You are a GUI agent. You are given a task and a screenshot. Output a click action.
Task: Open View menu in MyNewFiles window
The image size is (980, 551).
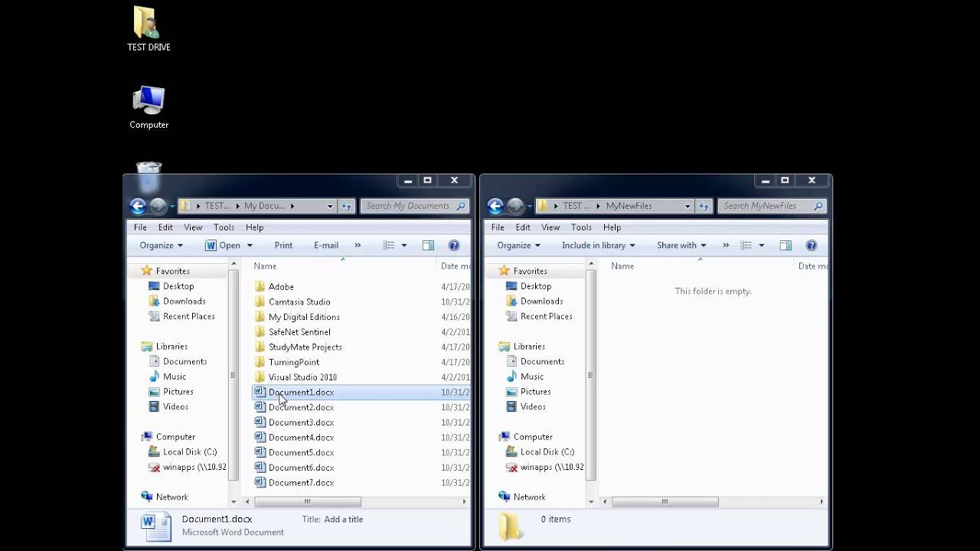tap(550, 227)
